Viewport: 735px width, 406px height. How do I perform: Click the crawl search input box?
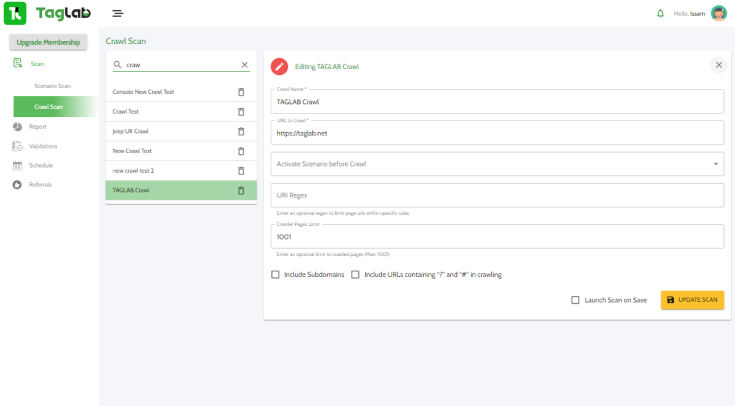coord(182,65)
